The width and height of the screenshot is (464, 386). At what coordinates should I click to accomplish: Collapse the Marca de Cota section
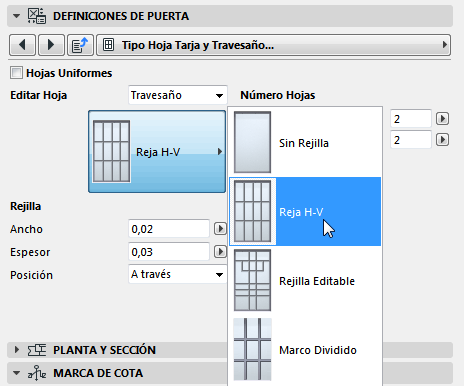coord(16,373)
